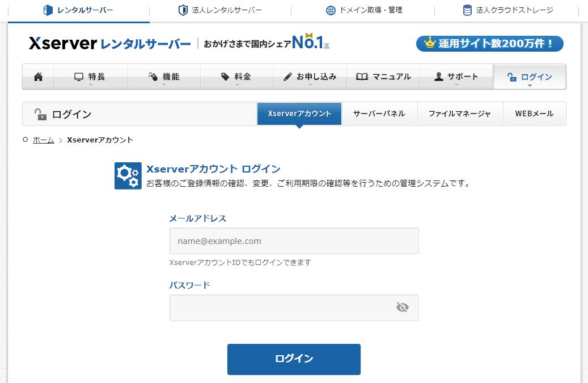Click the open padlock icon in ログイン heading

(40, 114)
